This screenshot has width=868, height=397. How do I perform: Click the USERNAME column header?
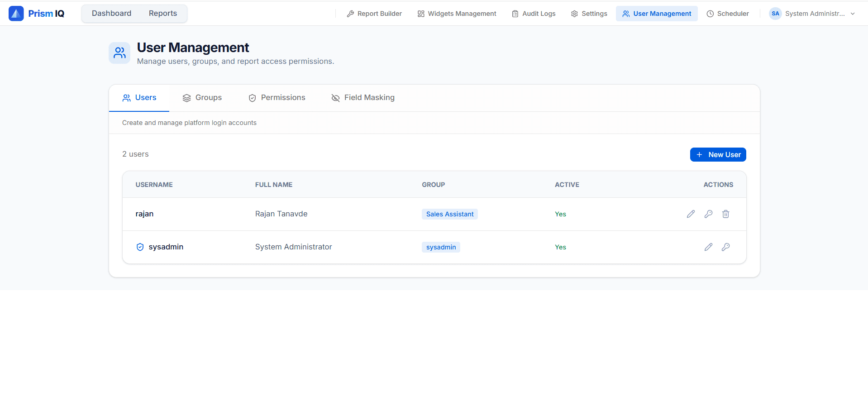tap(154, 185)
